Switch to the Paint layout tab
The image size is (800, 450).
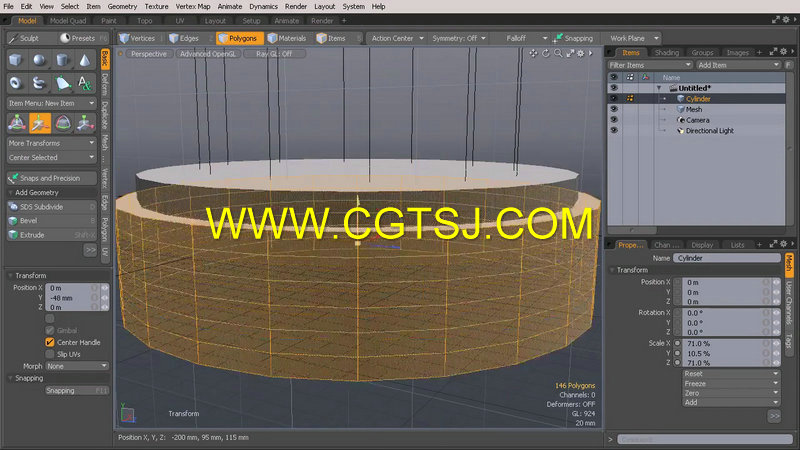(109, 21)
